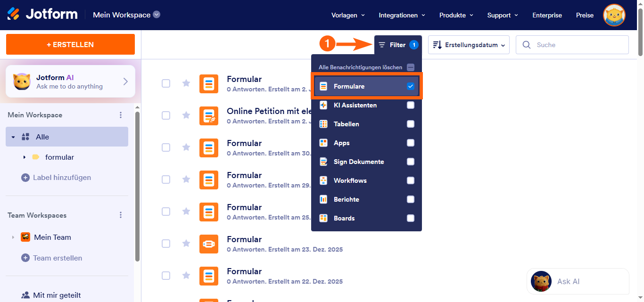Image resolution: width=644 pixels, height=302 pixels.
Task: Open the Ask AI chat button
Action: point(578,281)
